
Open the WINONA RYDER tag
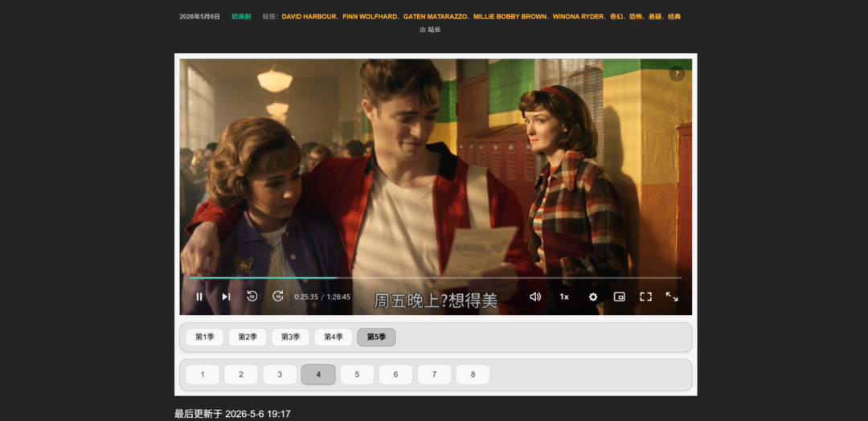577,17
